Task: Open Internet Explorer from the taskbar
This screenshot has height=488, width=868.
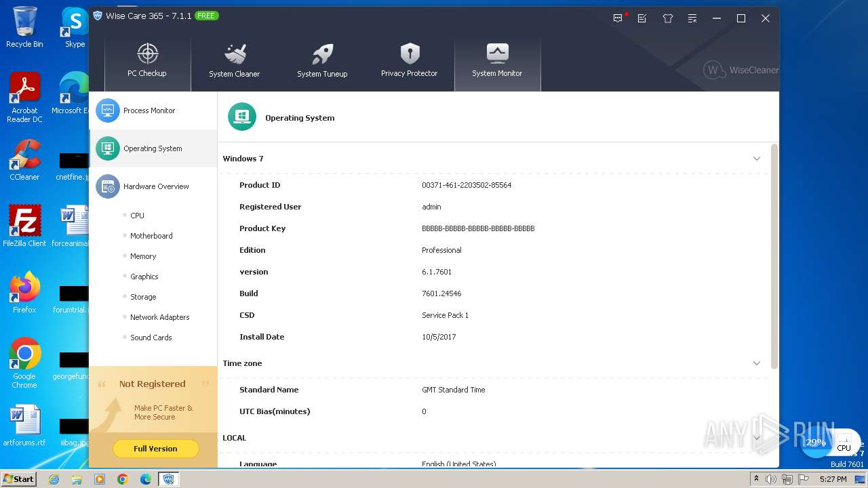Action: pos(54,479)
